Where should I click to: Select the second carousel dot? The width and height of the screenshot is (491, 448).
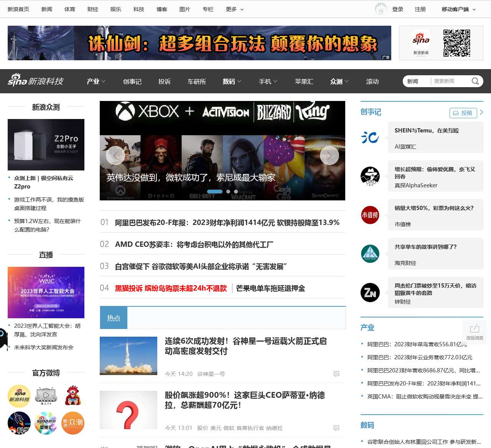[x=228, y=192]
